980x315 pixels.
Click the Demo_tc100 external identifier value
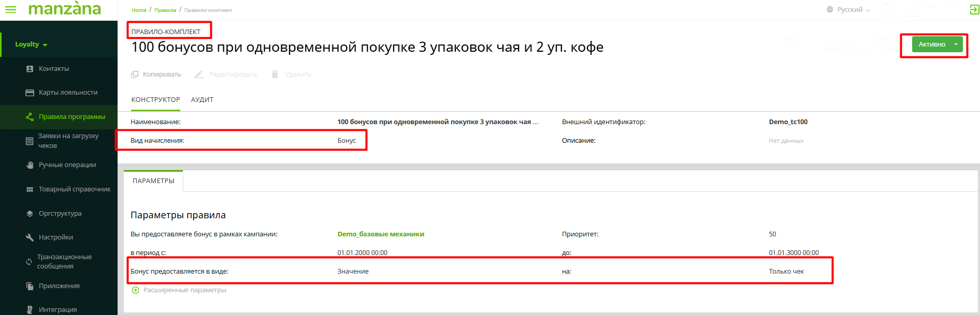tap(788, 122)
